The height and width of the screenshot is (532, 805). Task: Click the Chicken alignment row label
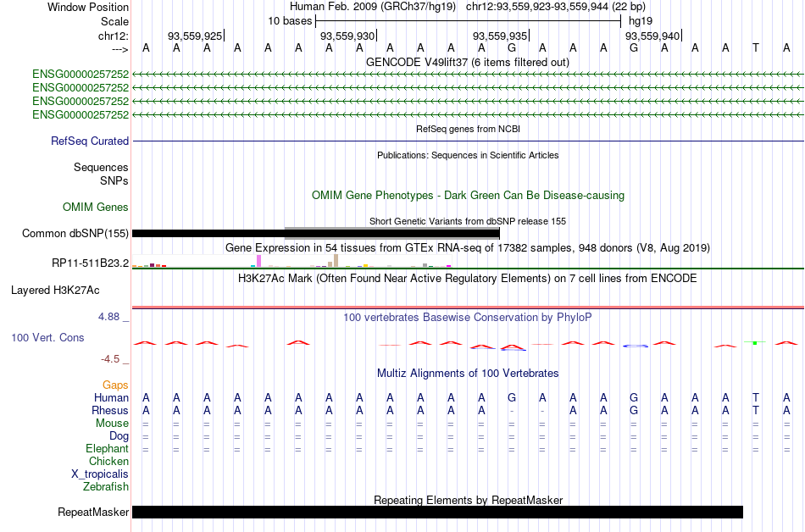[x=108, y=461]
